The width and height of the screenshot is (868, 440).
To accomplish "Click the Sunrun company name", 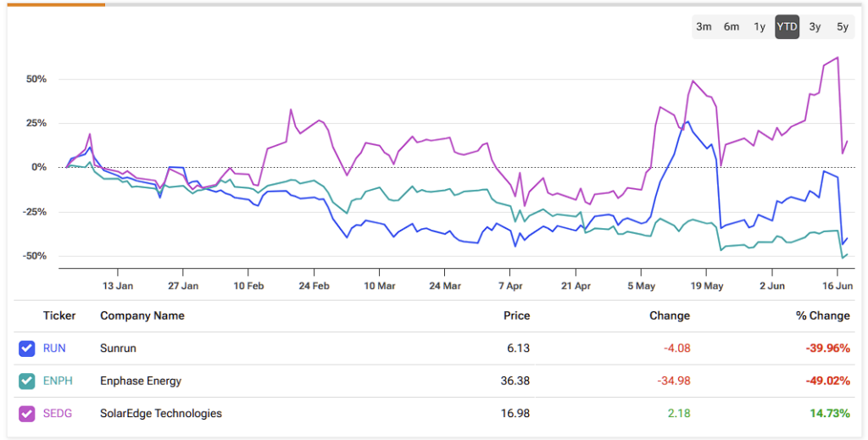I will 118,348.
